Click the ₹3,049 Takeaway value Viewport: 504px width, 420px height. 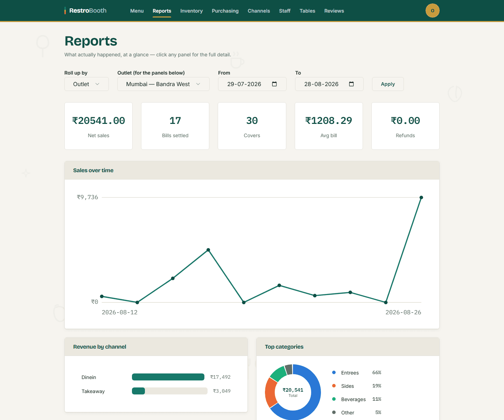(x=222, y=391)
